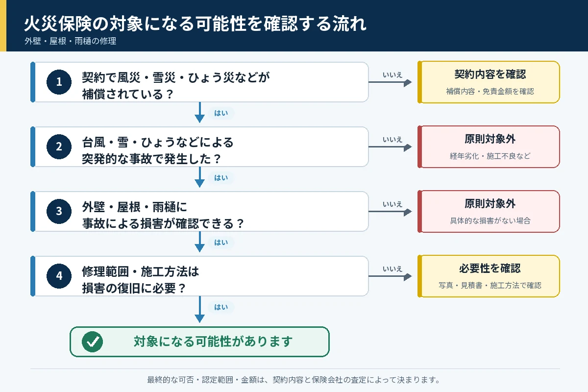Click the step 4 number circle
This screenshot has height=392, width=588.
59,276
